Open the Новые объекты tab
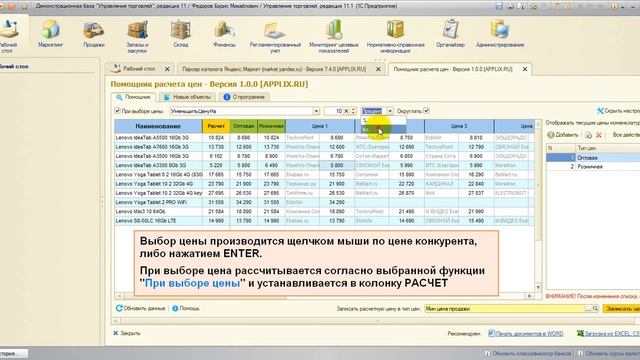 click(187, 97)
